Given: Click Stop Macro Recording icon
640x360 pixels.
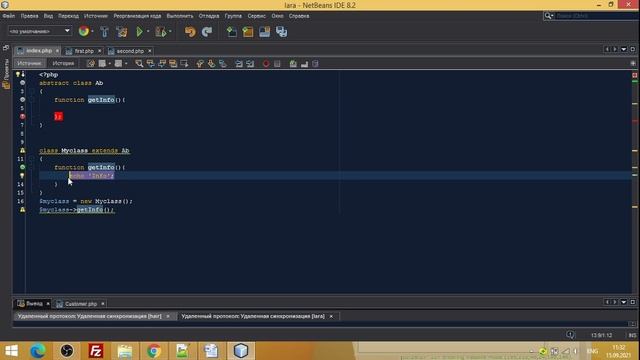Looking at the screenshot, I should point(277,64).
